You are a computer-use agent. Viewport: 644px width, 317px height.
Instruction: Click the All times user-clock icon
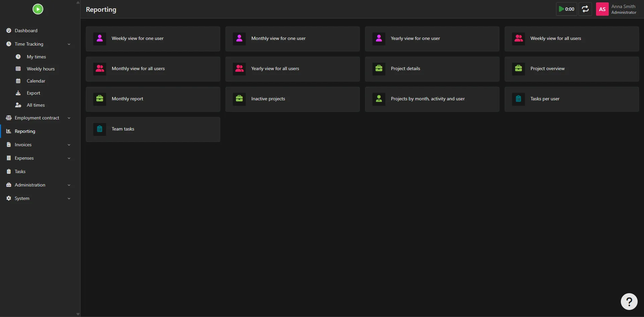pos(18,105)
